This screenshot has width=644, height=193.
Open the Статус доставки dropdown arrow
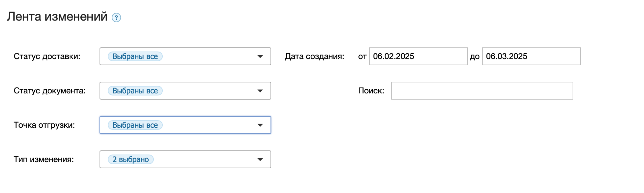click(x=260, y=56)
